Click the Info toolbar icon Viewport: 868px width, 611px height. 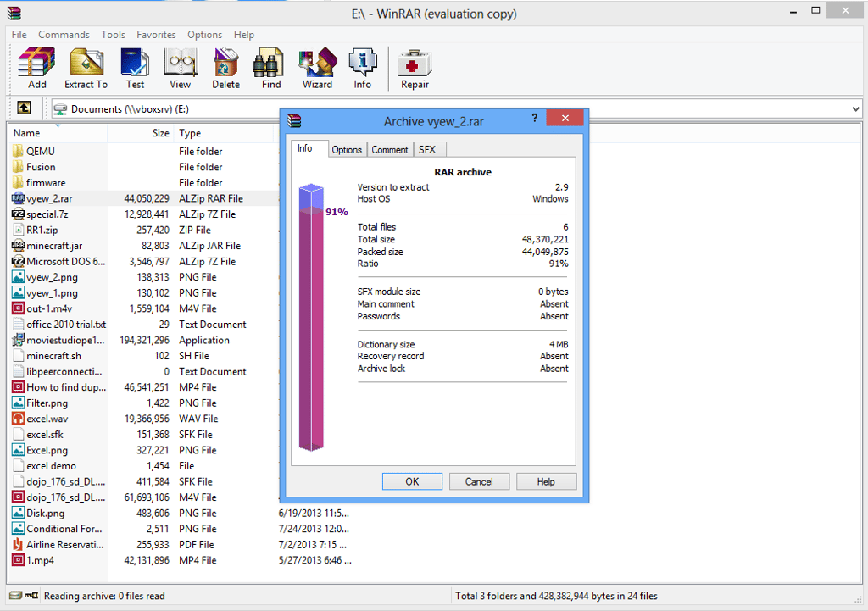pos(363,68)
